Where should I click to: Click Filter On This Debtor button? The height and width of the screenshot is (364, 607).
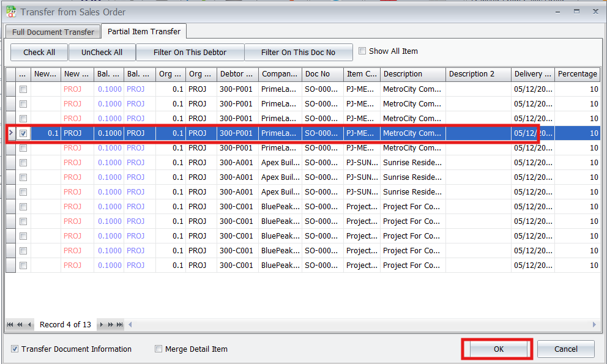[190, 53]
